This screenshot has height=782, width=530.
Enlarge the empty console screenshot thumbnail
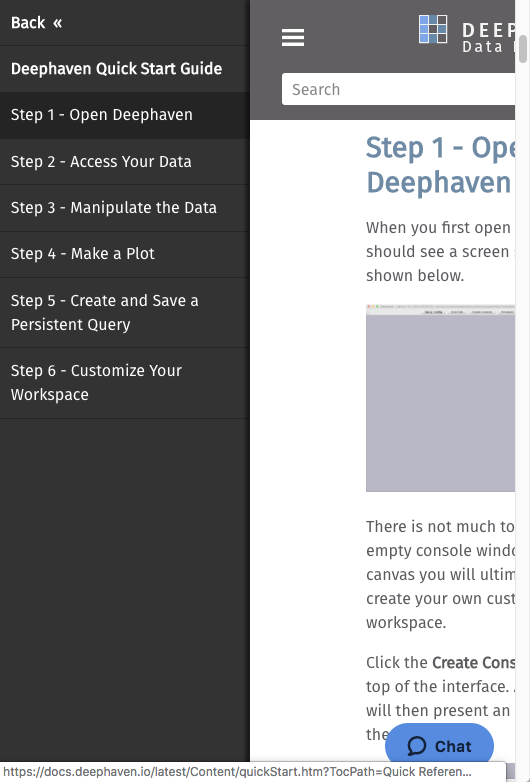(440, 397)
